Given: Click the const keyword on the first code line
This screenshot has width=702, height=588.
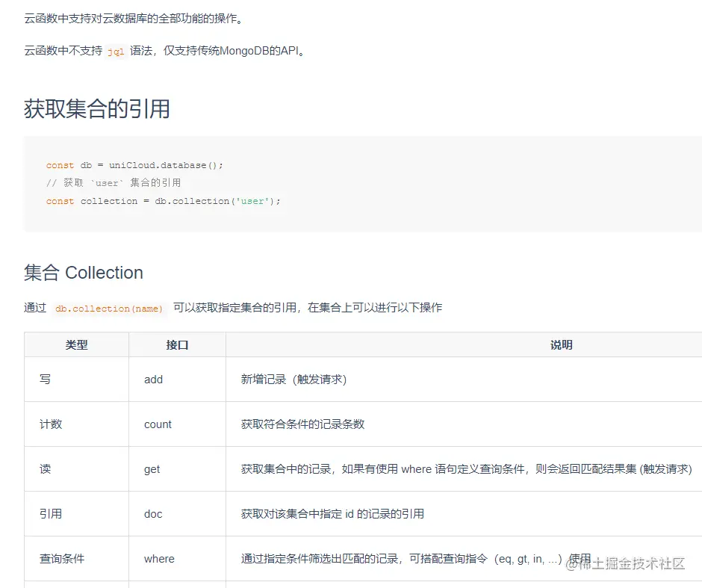Looking at the screenshot, I should pos(60,165).
